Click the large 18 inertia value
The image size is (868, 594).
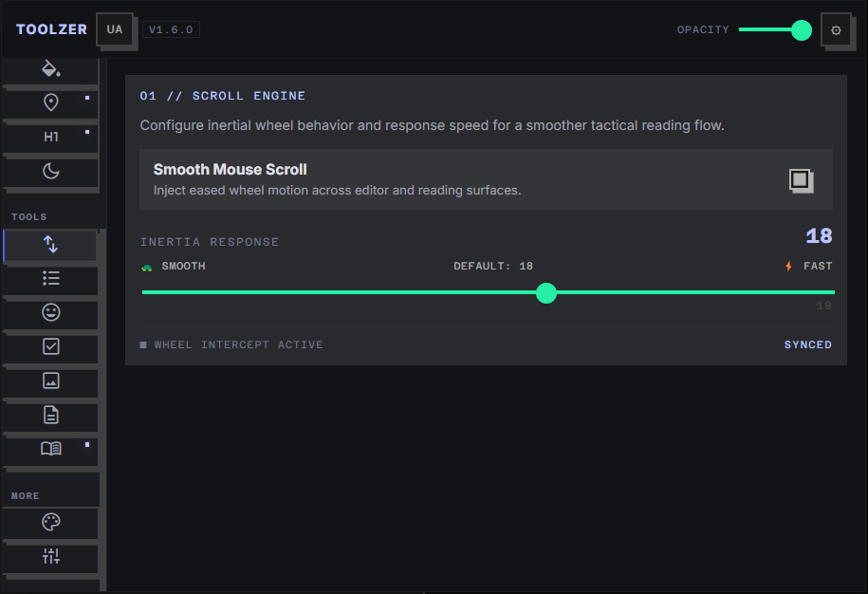(x=819, y=236)
